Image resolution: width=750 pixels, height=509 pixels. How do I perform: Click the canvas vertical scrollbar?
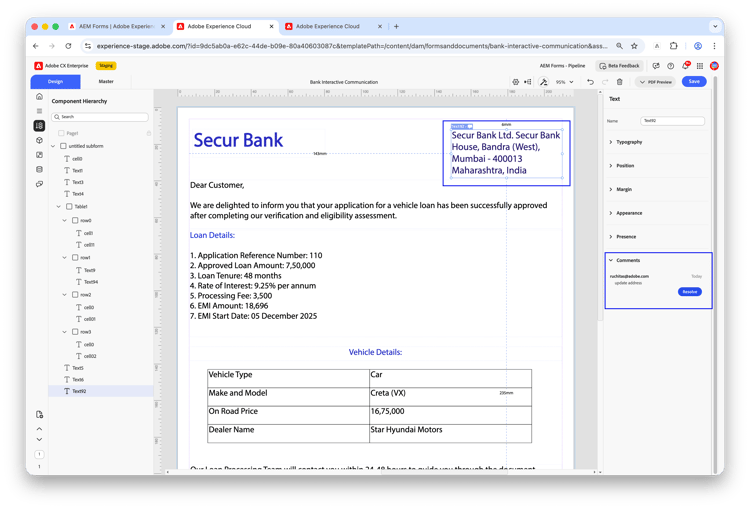point(600,206)
